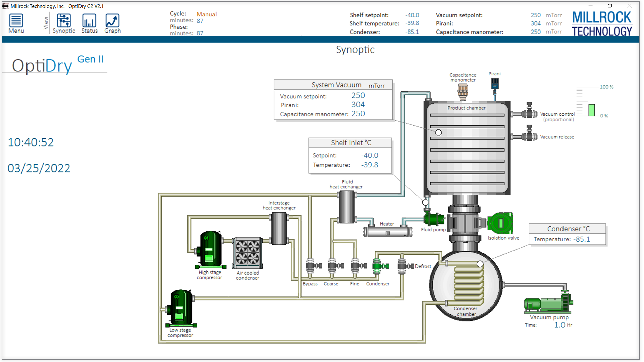Click the Heater element
The width and height of the screenshot is (644, 362).
(388, 232)
